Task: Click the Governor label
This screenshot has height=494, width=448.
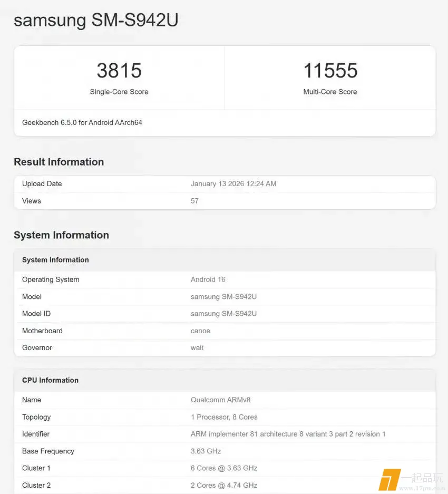Action: 37,348
